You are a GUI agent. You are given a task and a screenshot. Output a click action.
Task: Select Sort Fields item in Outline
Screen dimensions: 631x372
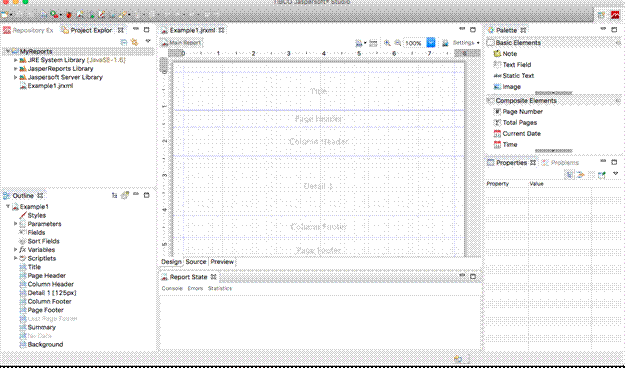[39, 241]
